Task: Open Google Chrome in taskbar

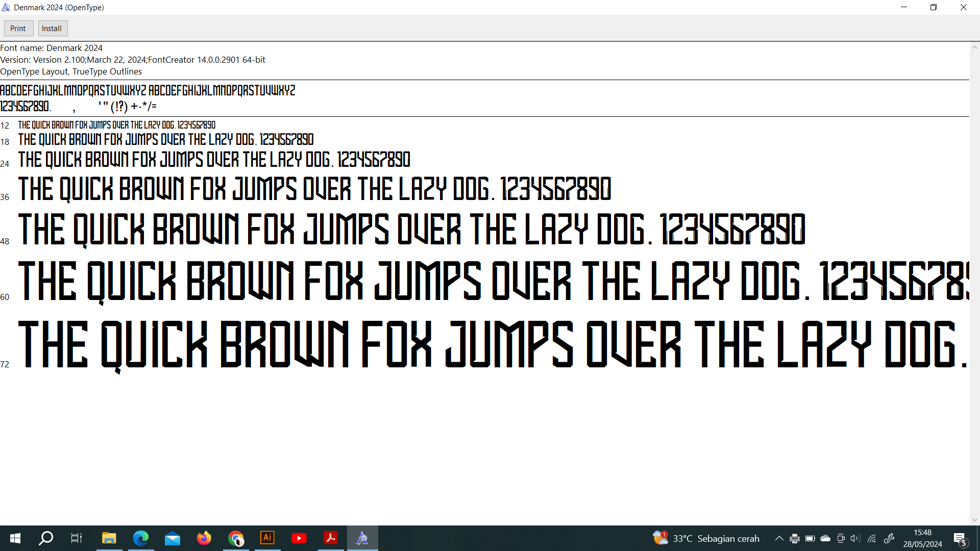Action: point(236,538)
